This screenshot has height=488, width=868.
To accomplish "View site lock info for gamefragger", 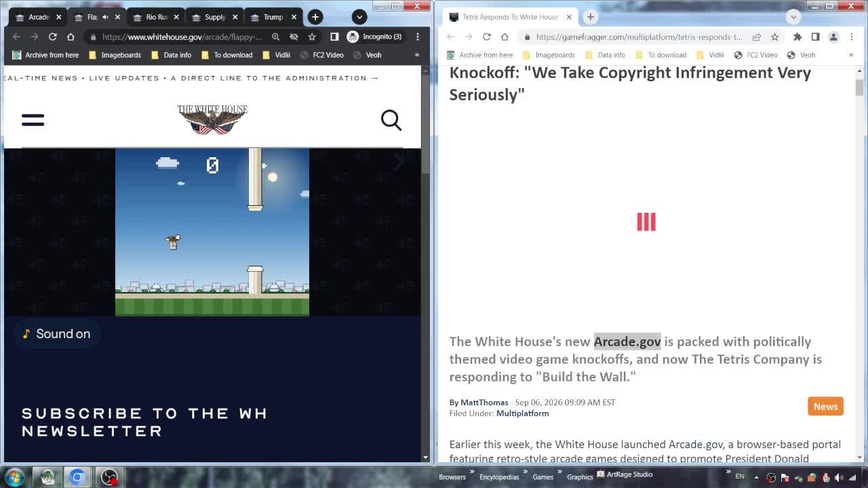I will point(527,37).
